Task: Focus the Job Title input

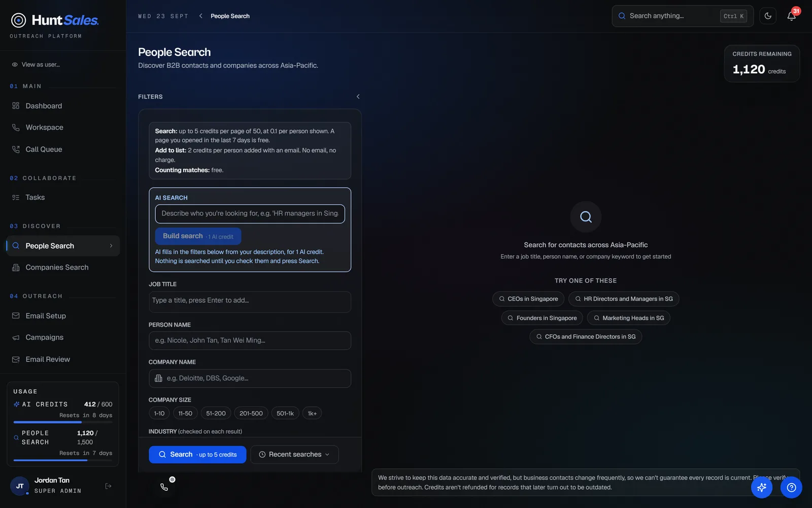Action: click(250, 302)
